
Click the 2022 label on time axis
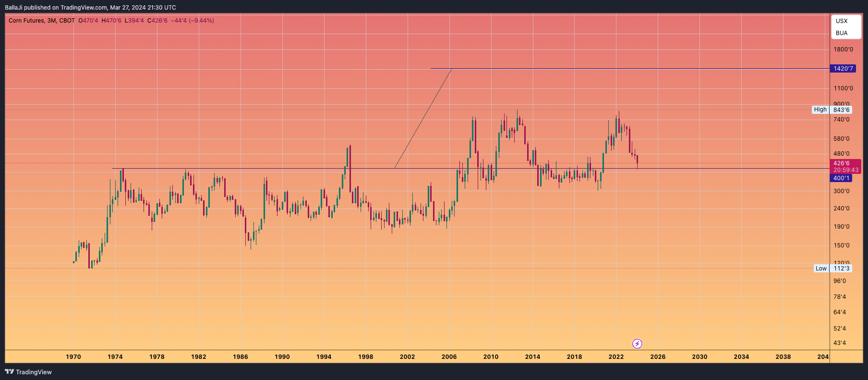tap(616, 356)
